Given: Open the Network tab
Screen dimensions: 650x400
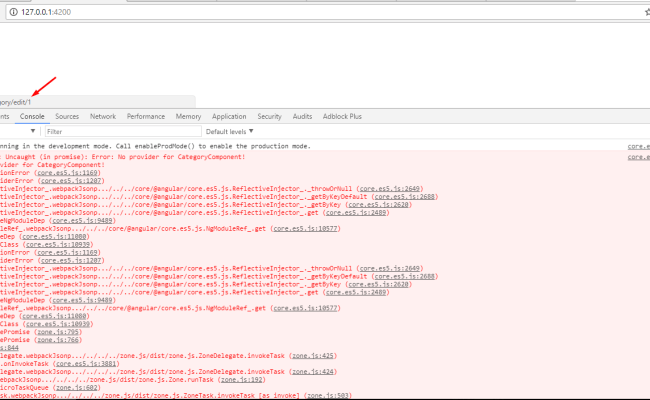Looking at the screenshot, I should point(103,116).
